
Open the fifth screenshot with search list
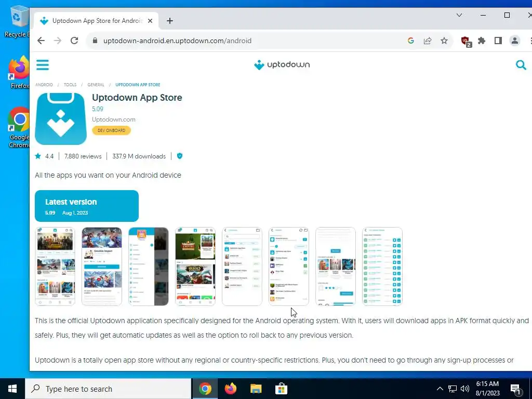pos(242,267)
